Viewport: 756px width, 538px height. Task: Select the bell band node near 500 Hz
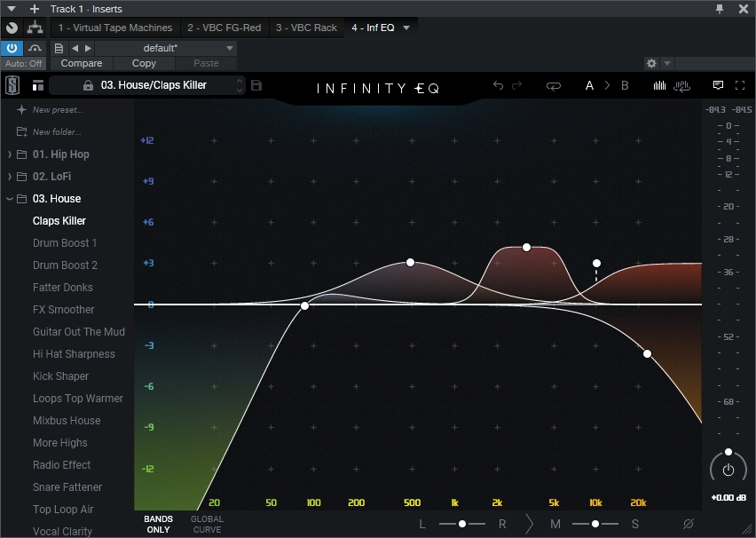410,263
